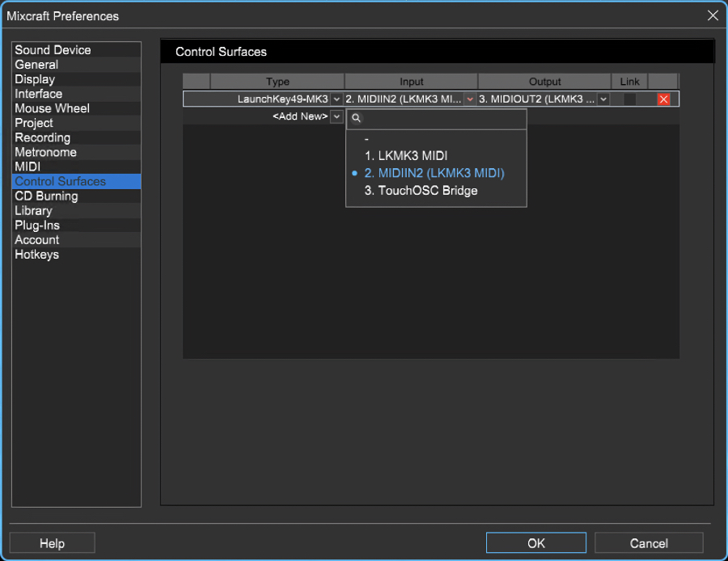Go to Library preferences
The height and width of the screenshot is (561, 728).
point(76,211)
